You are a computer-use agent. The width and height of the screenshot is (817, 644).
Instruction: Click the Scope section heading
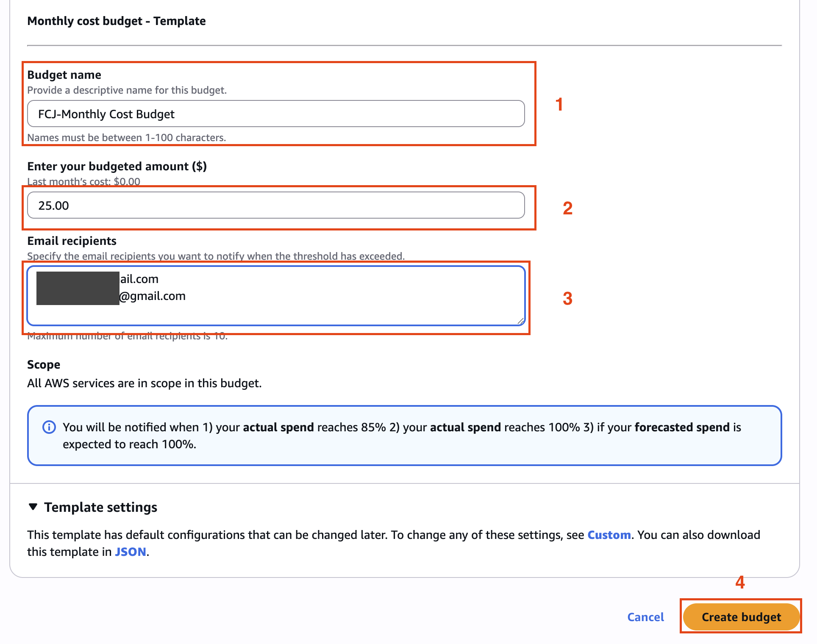click(44, 364)
